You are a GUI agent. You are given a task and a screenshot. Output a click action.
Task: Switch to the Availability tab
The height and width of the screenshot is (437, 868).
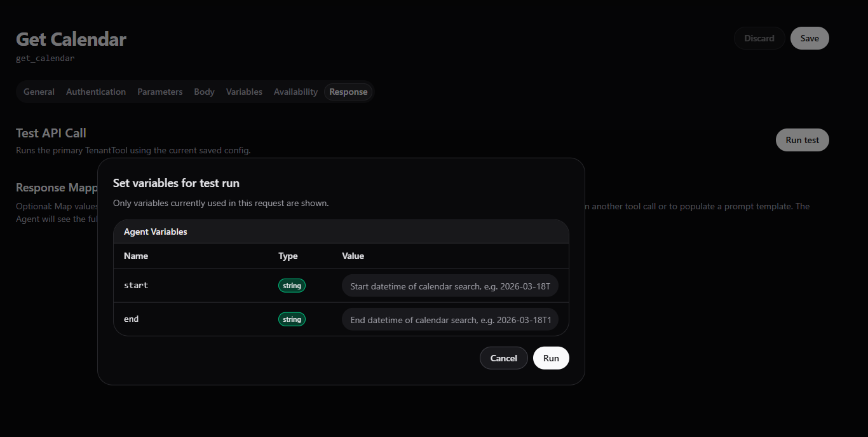295,92
